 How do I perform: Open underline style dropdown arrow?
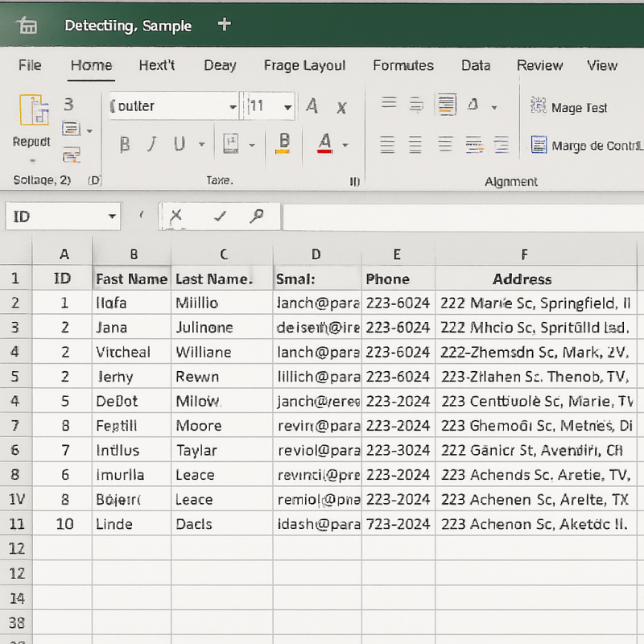(202, 144)
